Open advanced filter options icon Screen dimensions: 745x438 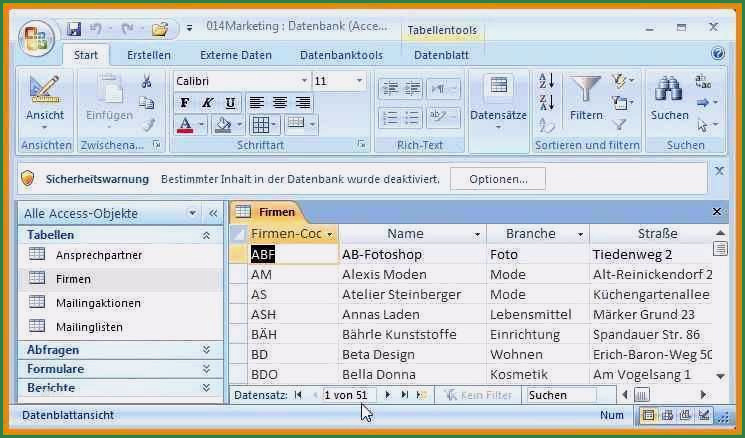622,103
